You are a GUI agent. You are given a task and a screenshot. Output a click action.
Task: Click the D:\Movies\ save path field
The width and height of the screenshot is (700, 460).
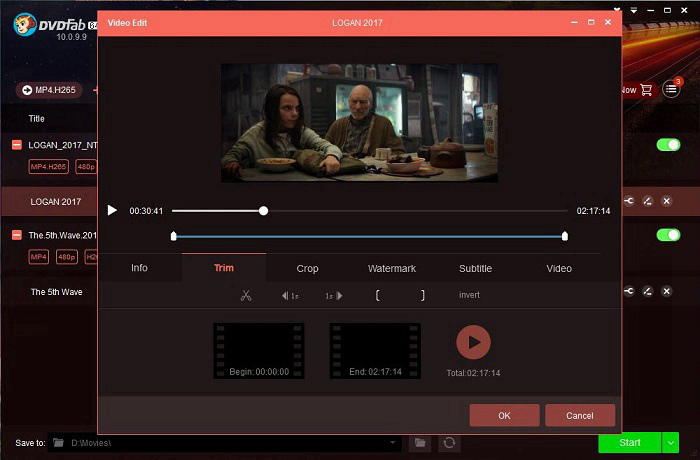tap(225, 443)
